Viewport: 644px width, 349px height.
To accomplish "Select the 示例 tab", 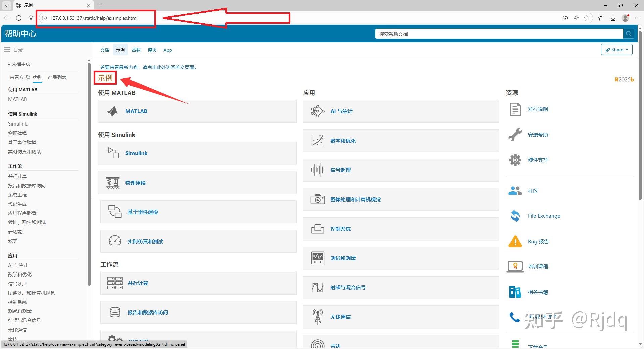I will pyautogui.click(x=120, y=50).
